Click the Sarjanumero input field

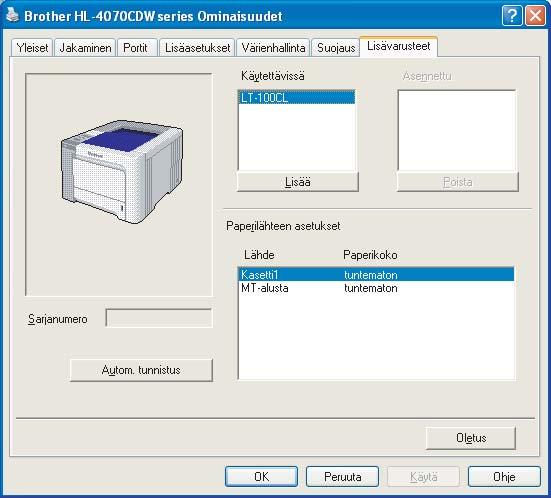click(159, 318)
